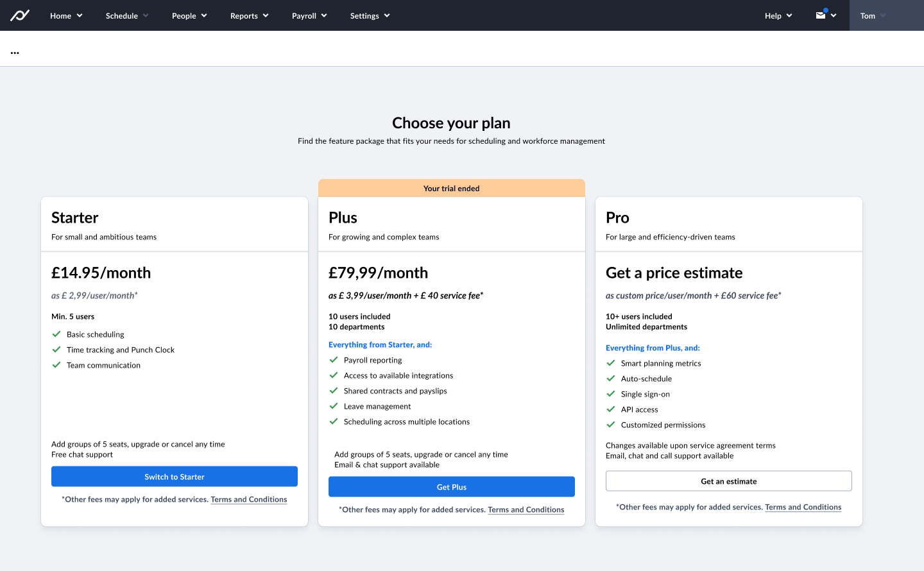Click 'For small and ambitious teams' subtitle
The height and width of the screenshot is (571, 924).
[x=104, y=237]
